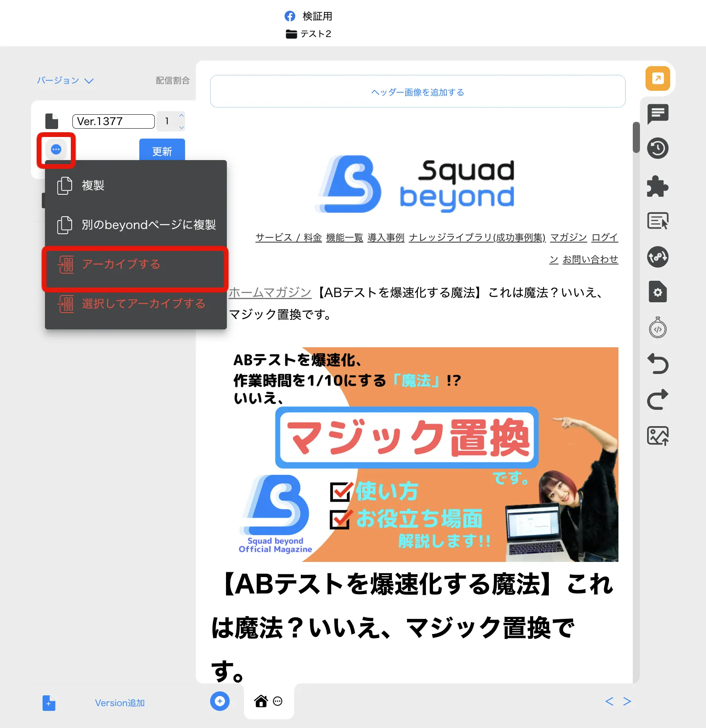
Task: Click the three-dot version options icon
Action: click(x=56, y=150)
